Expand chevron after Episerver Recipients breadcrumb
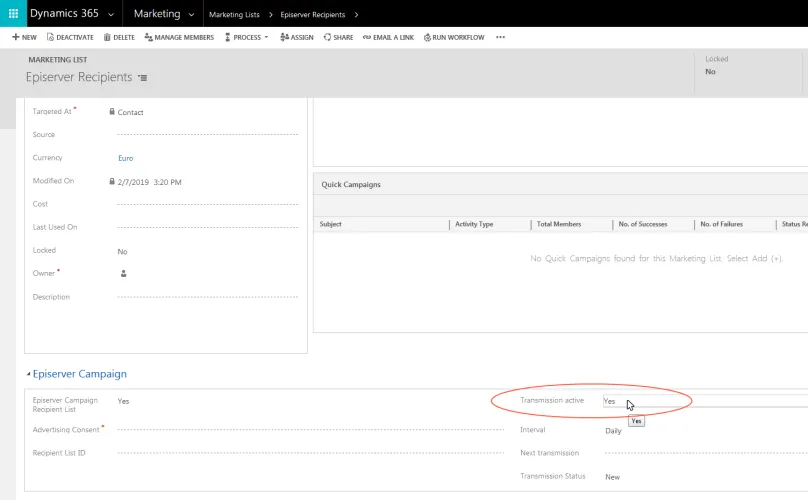This screenshot has width=808, height=500. point(356,14)
